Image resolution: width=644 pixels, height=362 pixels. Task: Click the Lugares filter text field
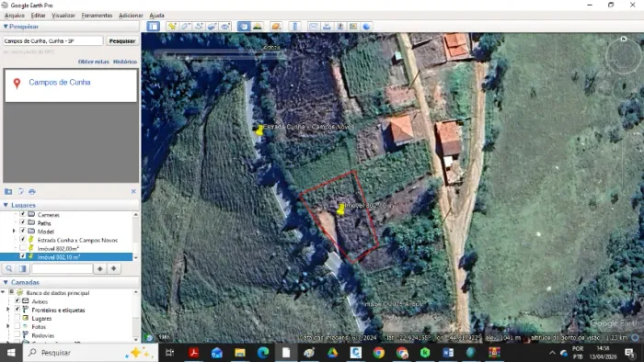(x=62, y=268)
